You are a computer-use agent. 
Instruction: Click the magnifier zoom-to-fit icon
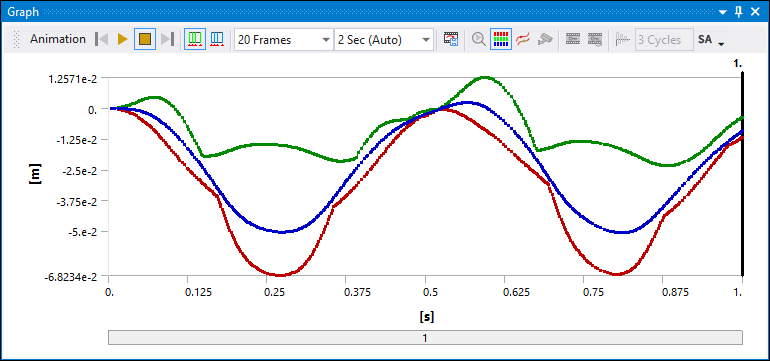click(x=478, y=39)
